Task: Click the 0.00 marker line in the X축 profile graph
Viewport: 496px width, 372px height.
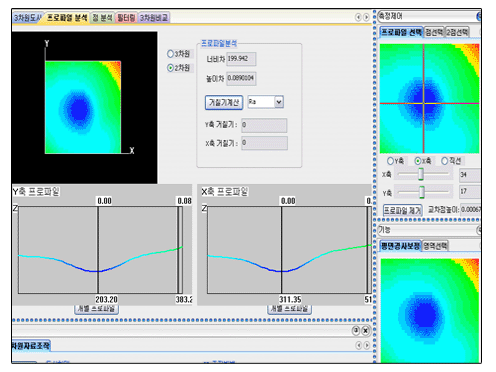Action: pyautogui.click(x=281, y=250)
